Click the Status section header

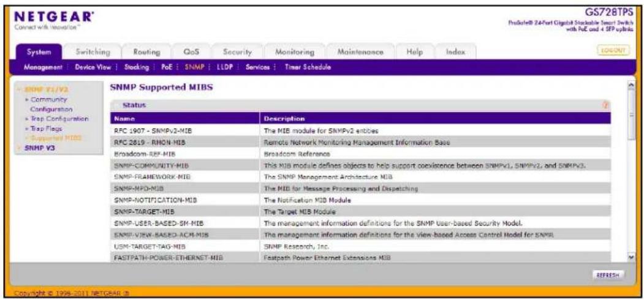click(x=360, y=105)
